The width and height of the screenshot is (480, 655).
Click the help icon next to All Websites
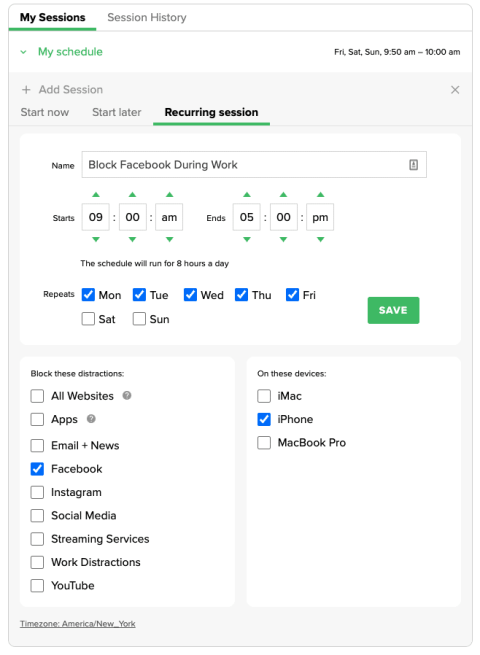pos(127,395)
